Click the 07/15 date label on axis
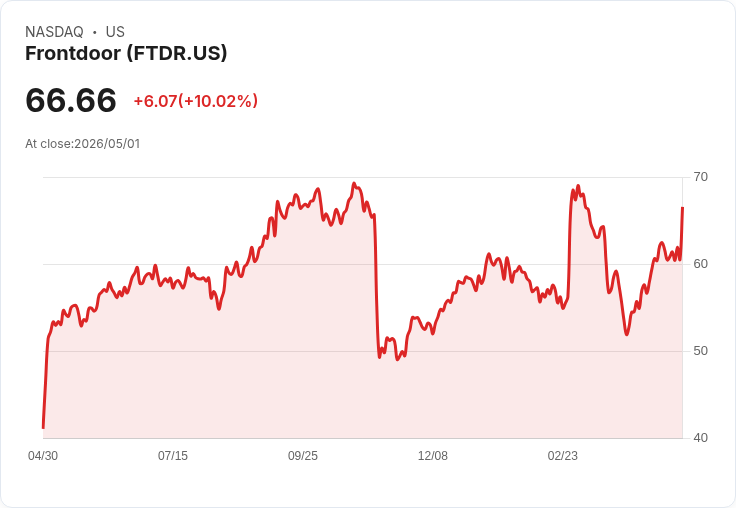Image resolution: width=736 pixels, height=508 pixels. (x=173, y=455)
